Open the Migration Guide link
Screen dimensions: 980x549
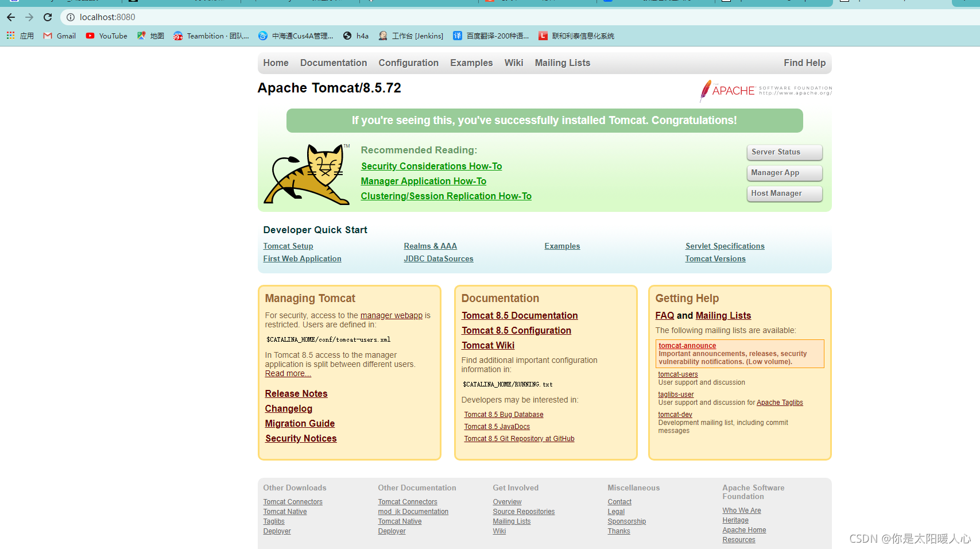click(x=300, y=423)
